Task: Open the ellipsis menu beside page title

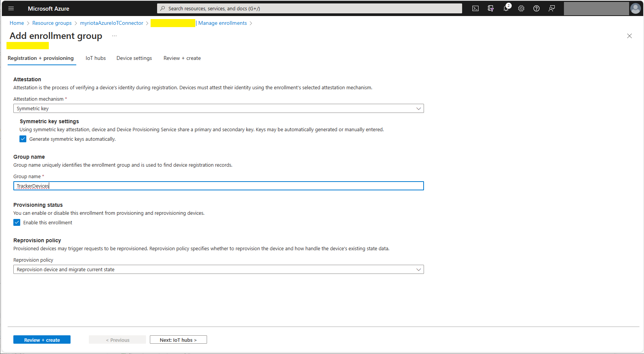Action: tap(114, 36)
